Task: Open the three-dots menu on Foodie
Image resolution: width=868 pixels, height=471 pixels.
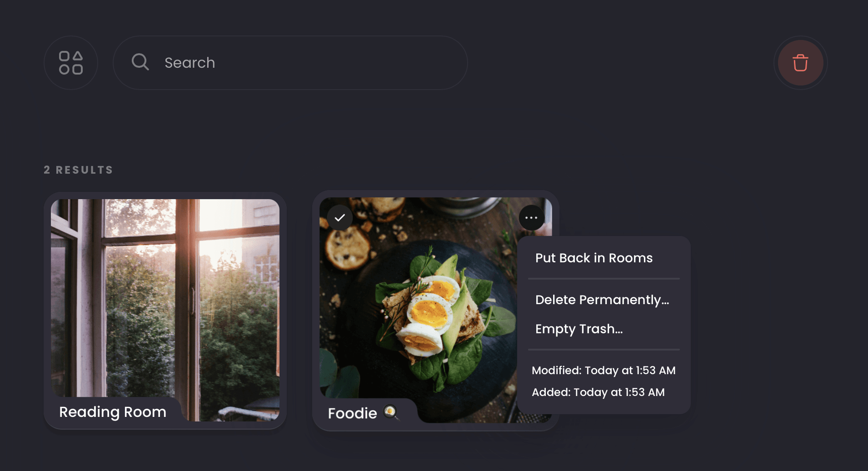Action: pyautogui.click(x=531, y=218)
